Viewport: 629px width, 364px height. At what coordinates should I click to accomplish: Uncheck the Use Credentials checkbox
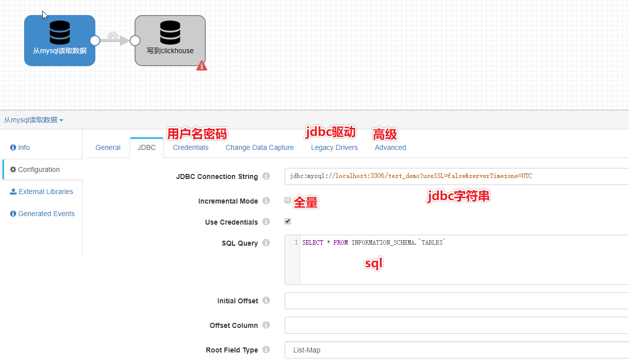click(288, 221)
